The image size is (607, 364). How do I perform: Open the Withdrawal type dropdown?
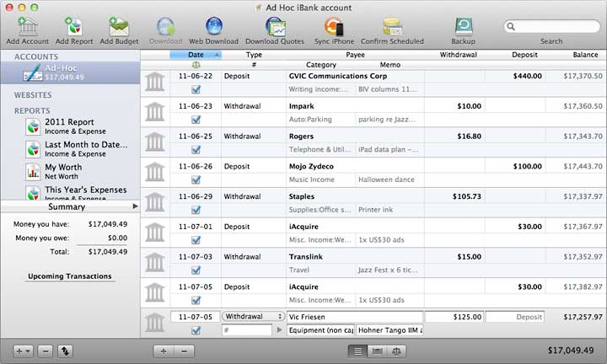pos(254,317)
